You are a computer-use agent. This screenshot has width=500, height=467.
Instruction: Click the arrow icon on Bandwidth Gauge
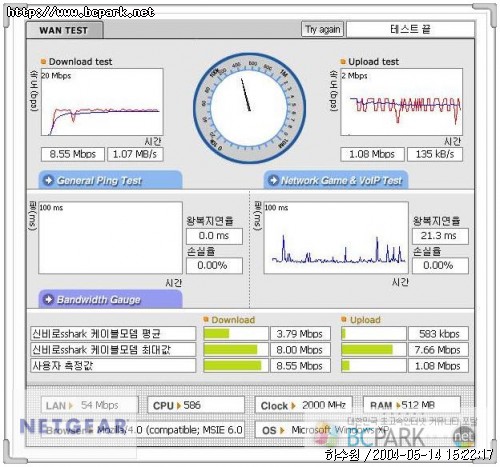49,299
